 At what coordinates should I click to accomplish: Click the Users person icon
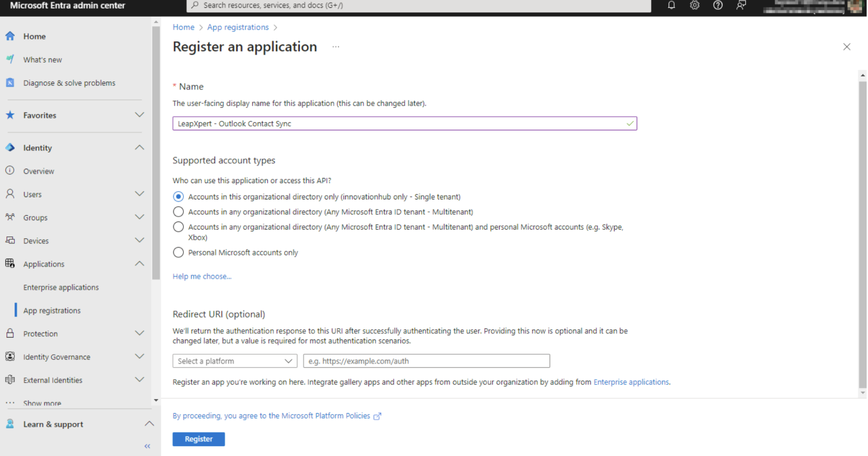pyautogui.click(x=10, y=194)
